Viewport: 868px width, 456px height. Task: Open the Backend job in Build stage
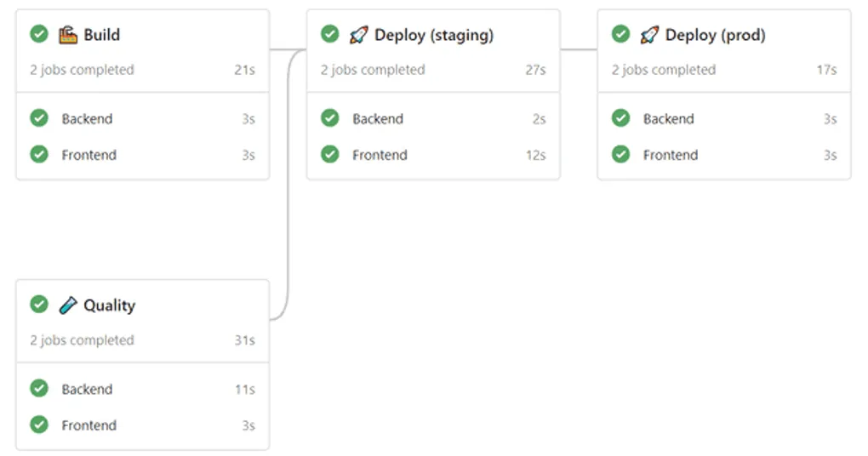[143, 118]
